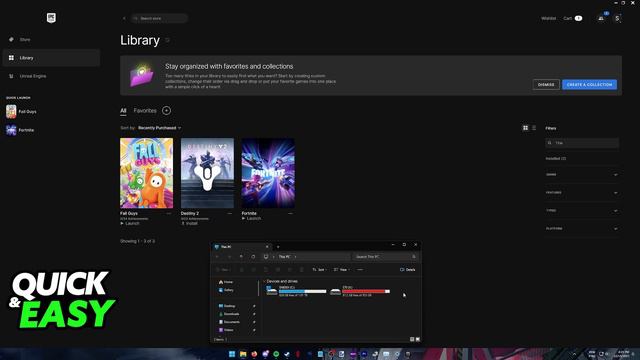Dismiss the favorites and collections banner
The image size is (640, 360).
tap(546, 84)
